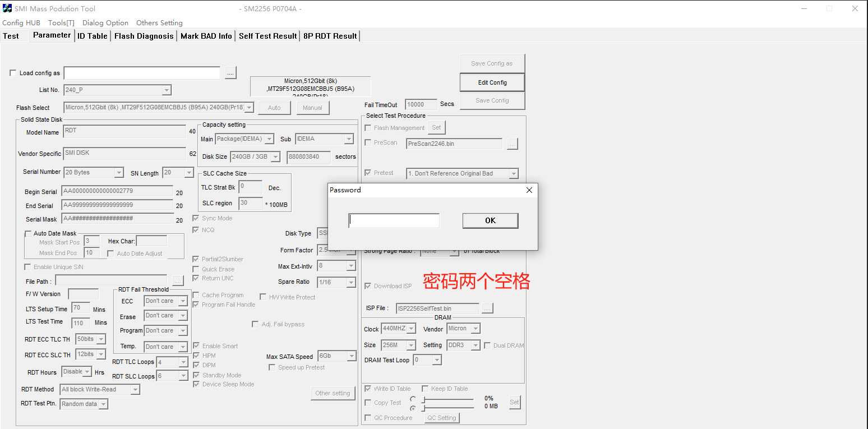Open the Dialog Option menu

(x=105, y=23)
